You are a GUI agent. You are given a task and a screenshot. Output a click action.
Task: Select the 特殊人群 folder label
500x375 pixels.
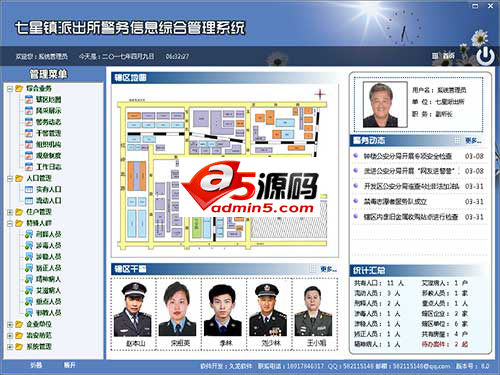(x=39, y=223)
